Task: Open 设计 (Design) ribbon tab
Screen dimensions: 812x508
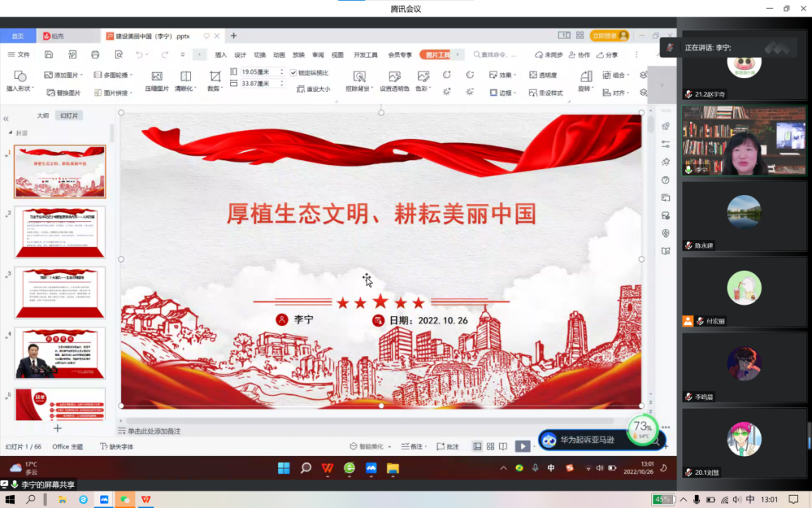Action: click(240, 55)
